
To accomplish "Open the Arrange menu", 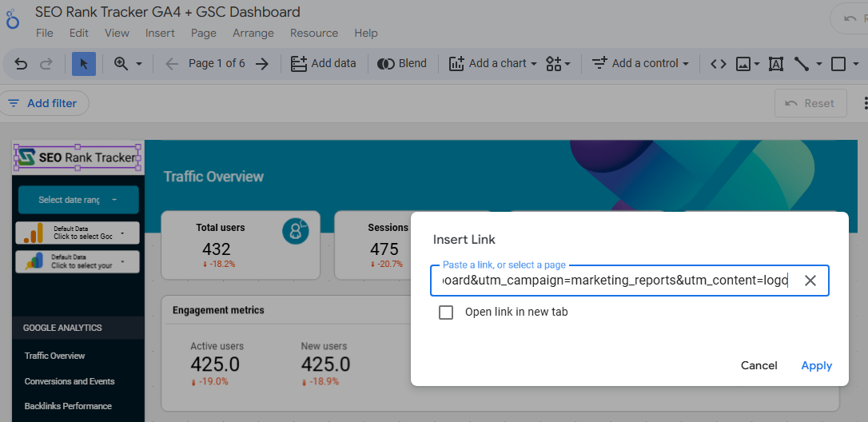I will pyautogui.click(x=253, y=34).
